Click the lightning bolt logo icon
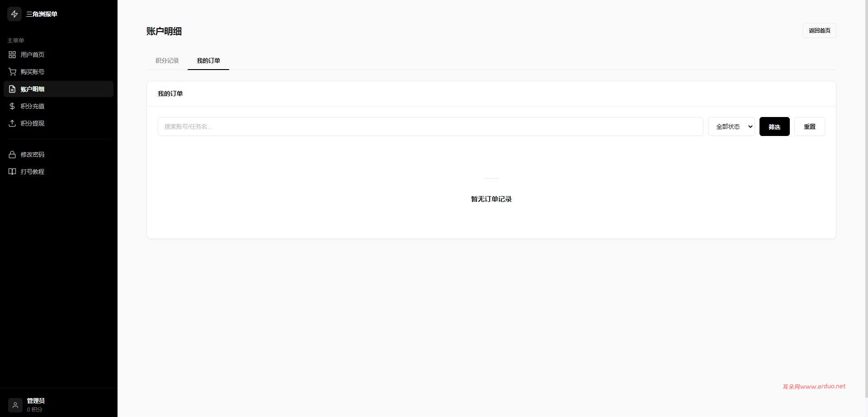868x417 pixels. click(14, 14)
